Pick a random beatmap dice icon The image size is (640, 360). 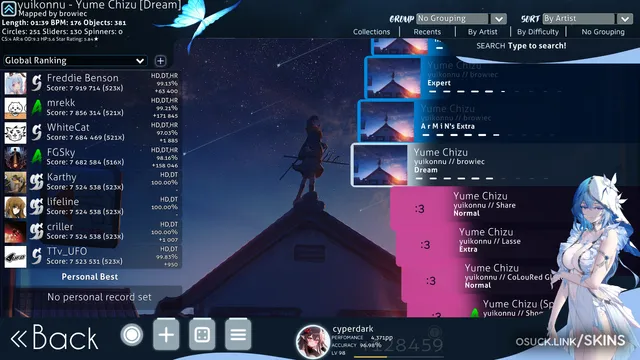(202, 335)
